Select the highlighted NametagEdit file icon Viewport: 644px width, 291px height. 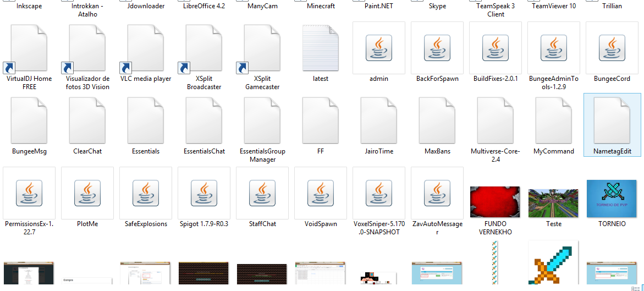[x=612, y=120]
